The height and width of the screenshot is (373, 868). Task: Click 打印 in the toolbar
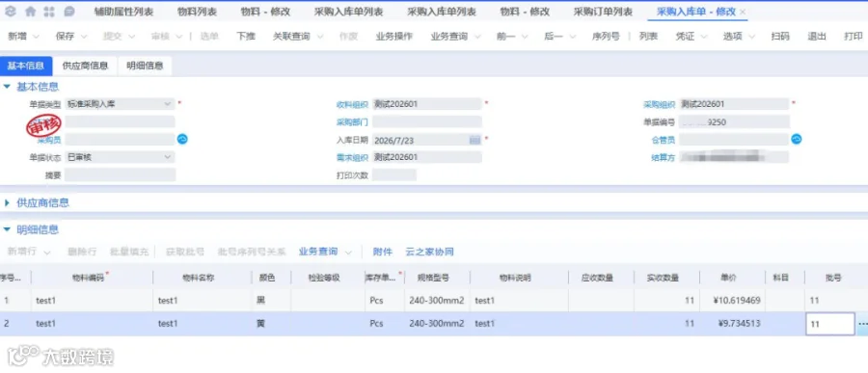point(854,37)
